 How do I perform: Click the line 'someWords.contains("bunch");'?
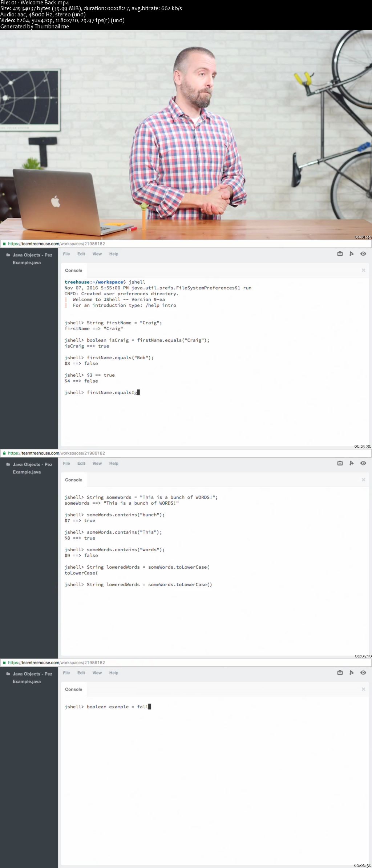pos(126,515)
